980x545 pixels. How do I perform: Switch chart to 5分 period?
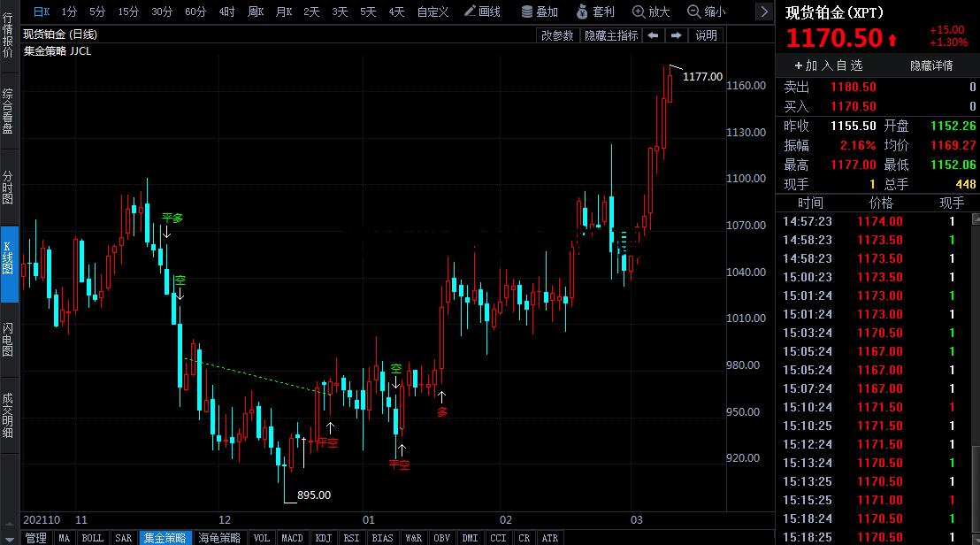97,12
